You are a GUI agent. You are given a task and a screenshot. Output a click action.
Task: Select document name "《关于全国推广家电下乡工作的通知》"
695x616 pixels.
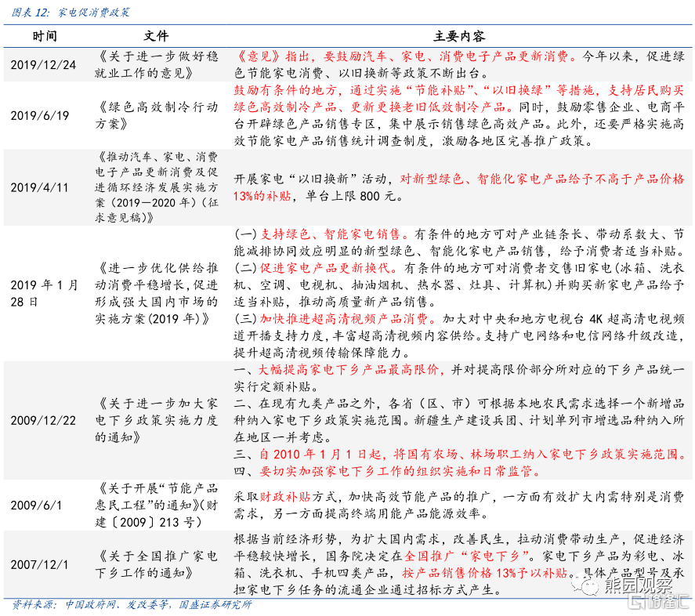(157, 564)
